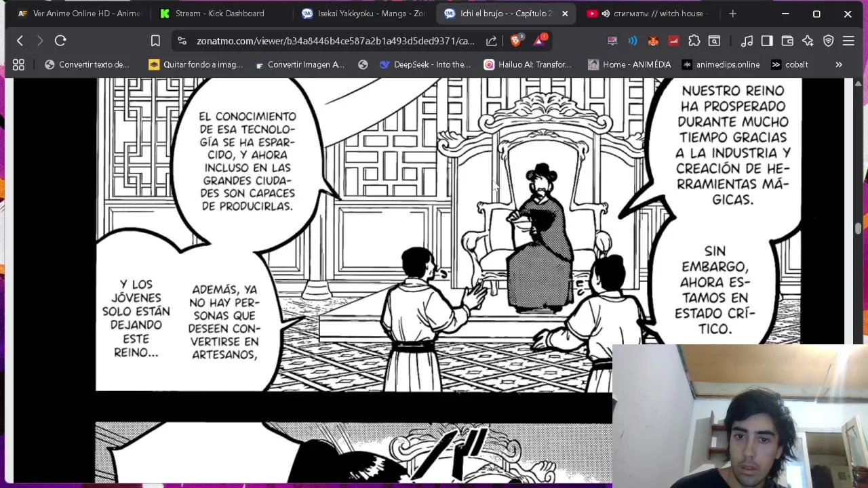Bookmark this page with the bookmark icon
This screenshot has height=488, width=868.
pos(155,41)
